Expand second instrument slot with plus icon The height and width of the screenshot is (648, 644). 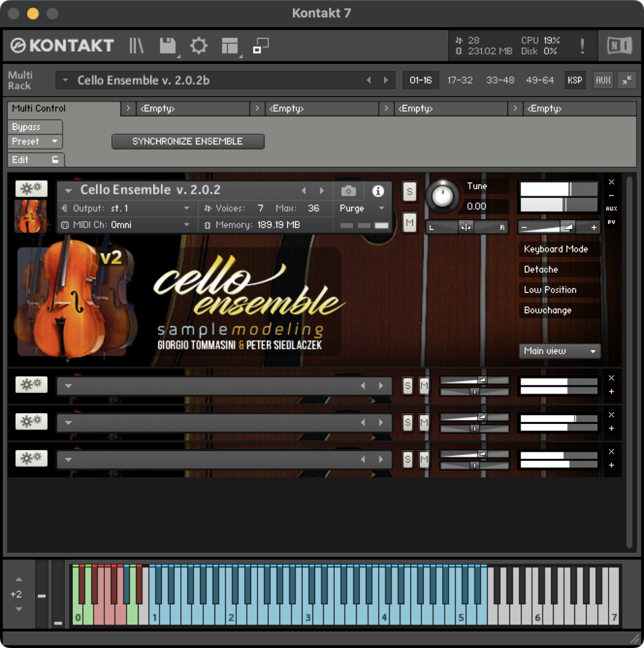click(611, 392)
